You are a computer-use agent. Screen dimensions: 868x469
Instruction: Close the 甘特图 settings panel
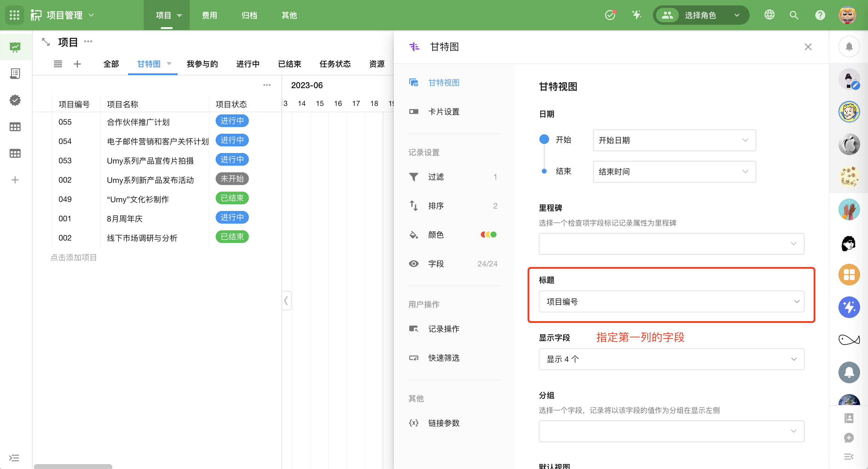pos(808,47)
